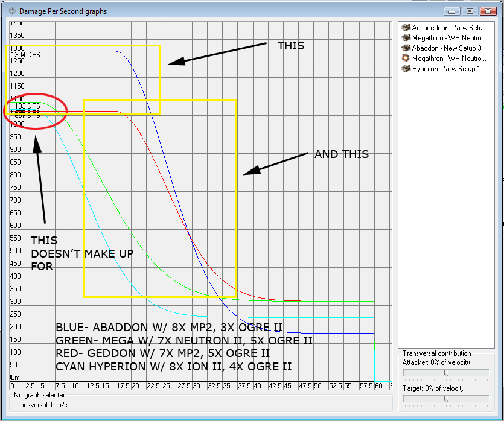The height and width of the screenshot is (421, 504).
Task: Click the 'Transversal: 0 m/s' status text
Action: click(x=41, y=405)
